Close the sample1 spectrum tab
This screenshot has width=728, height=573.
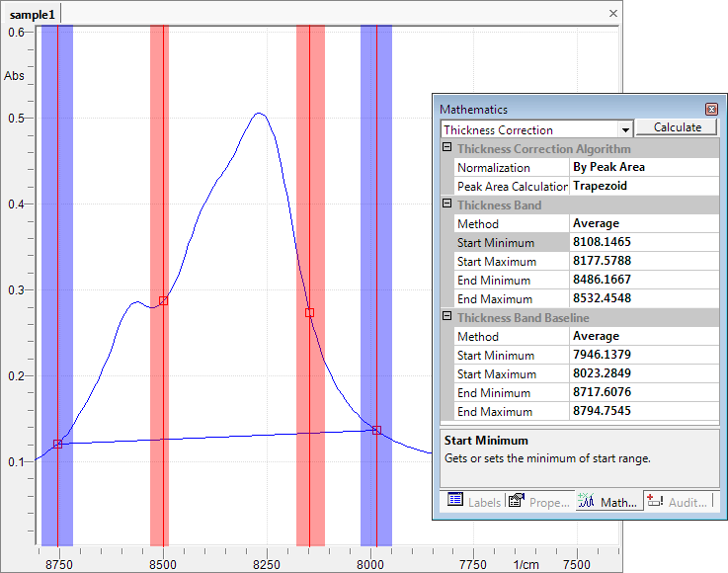coord(612,14)
